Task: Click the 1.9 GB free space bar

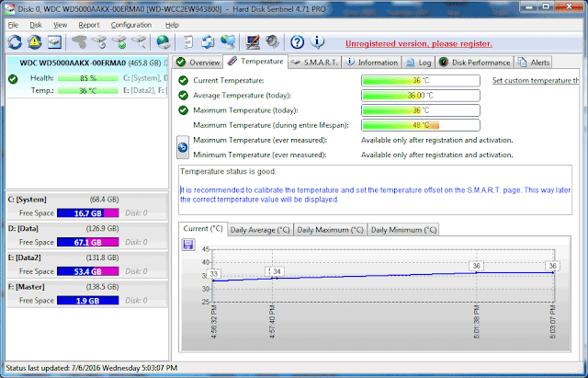Action: 88,301
